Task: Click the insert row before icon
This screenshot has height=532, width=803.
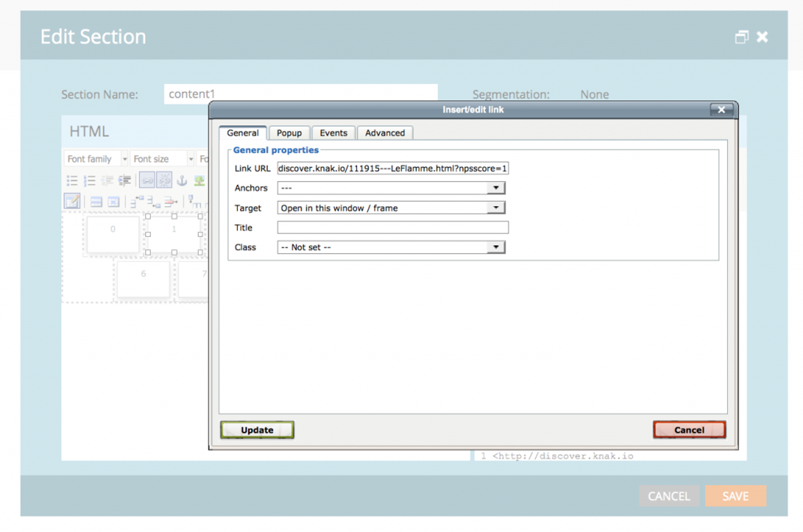Action: (x=137, y=202)
